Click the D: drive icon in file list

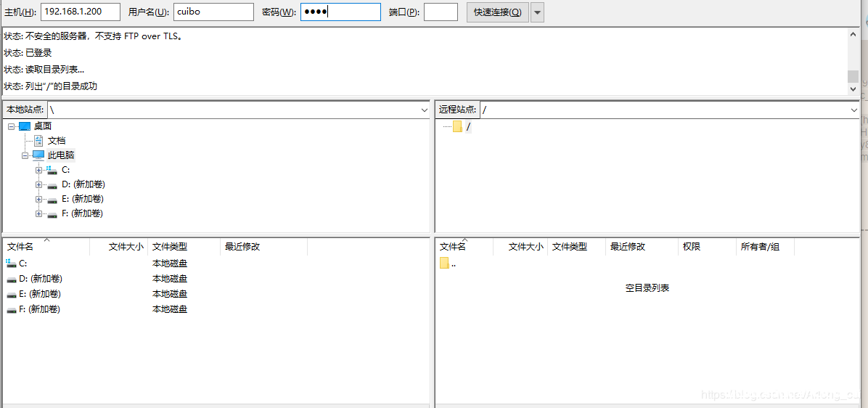point(11,279)
